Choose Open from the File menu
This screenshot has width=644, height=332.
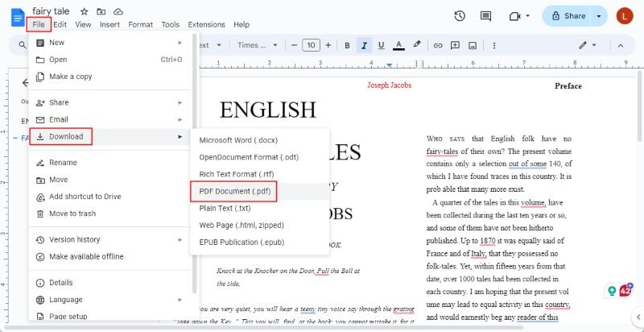pyautogui.click(x=109, y=60)
